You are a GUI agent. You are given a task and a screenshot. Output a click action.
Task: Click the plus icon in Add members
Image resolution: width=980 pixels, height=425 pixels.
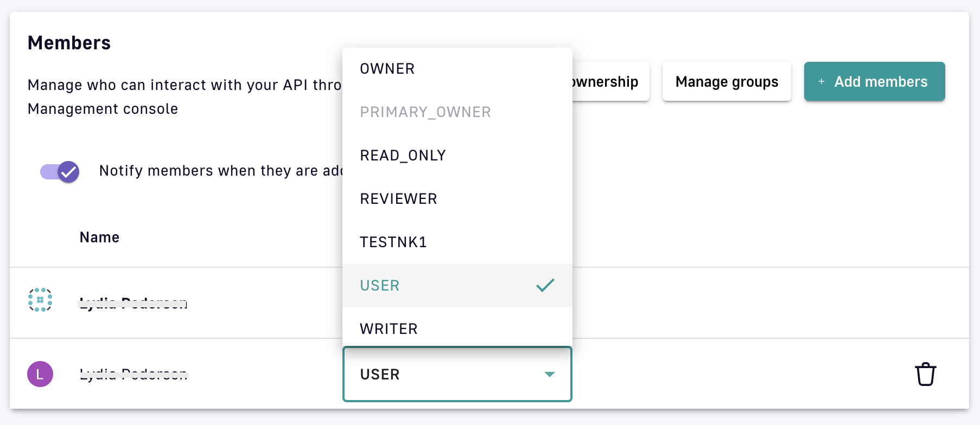[822, 81]
